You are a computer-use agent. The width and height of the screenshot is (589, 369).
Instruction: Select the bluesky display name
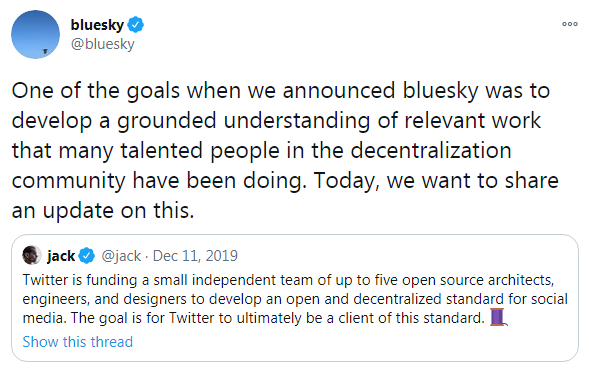(x=97, y=25)
